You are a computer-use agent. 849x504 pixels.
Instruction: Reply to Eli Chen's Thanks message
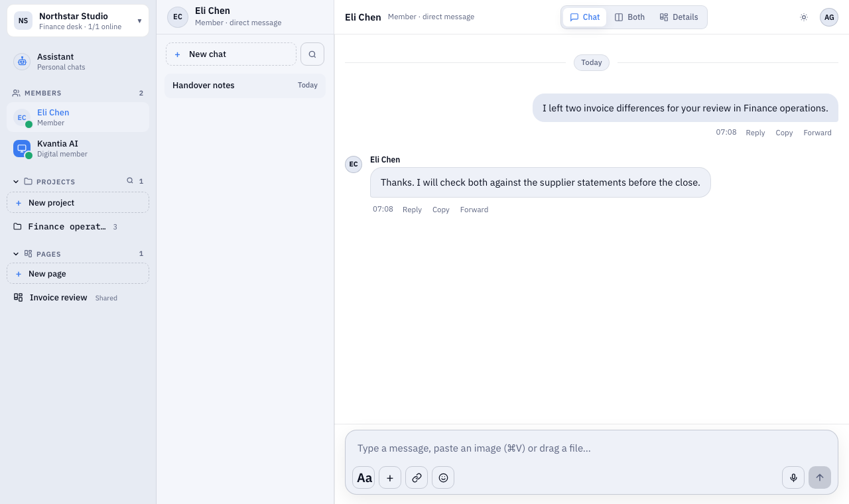412,210
